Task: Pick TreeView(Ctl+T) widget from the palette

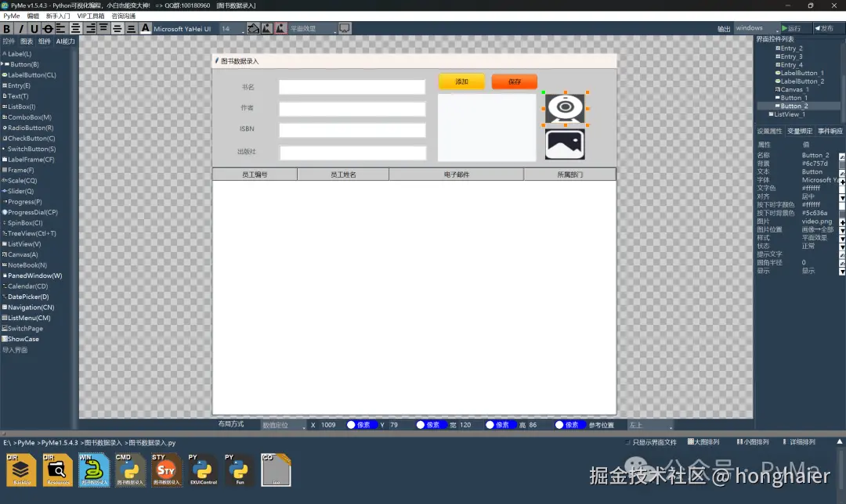Action: [x=31, y=233]
